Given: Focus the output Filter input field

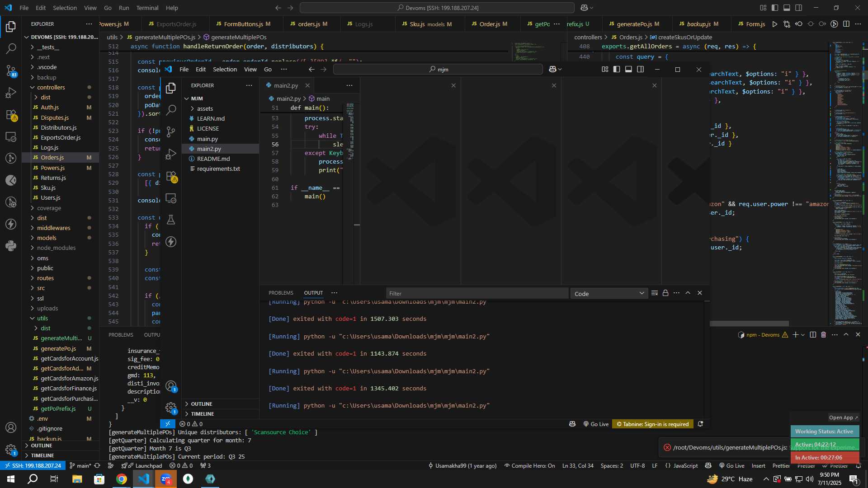Looking at the screenshot, I should tap(477, 294).
